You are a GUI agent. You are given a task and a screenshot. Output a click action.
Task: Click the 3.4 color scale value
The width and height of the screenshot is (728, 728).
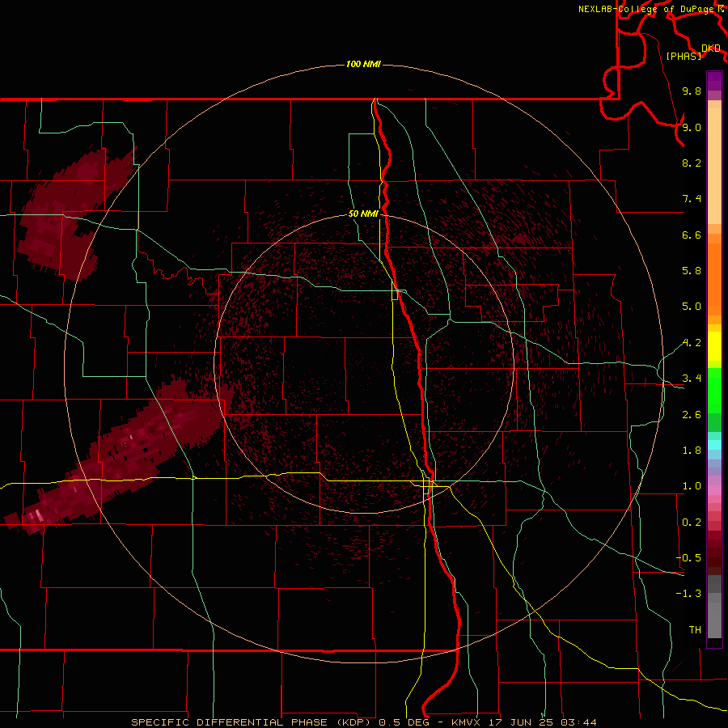pos(692,379)
